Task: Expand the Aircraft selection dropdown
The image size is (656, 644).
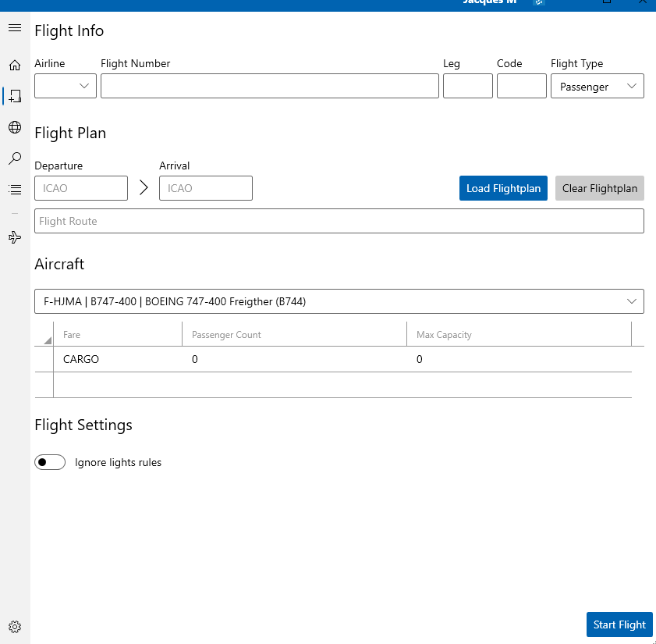Action: coord(339,301)
